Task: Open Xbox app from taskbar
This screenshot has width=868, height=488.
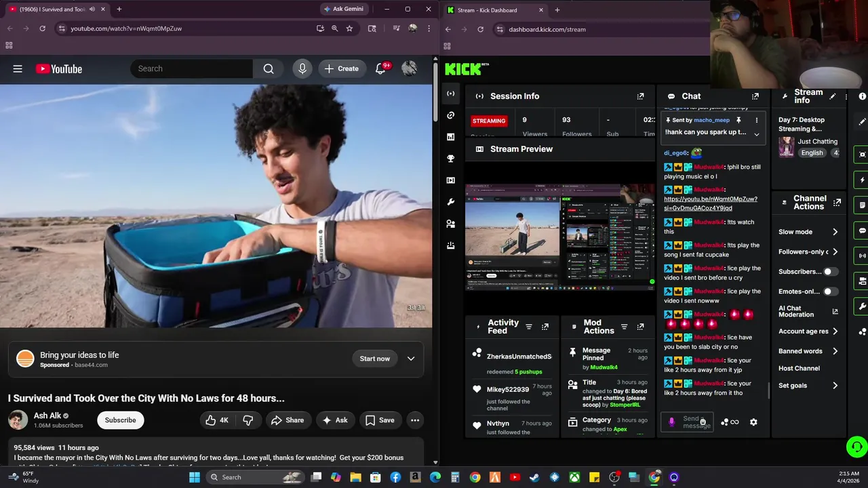Action: pyautogui.click(x=574, y=477)
